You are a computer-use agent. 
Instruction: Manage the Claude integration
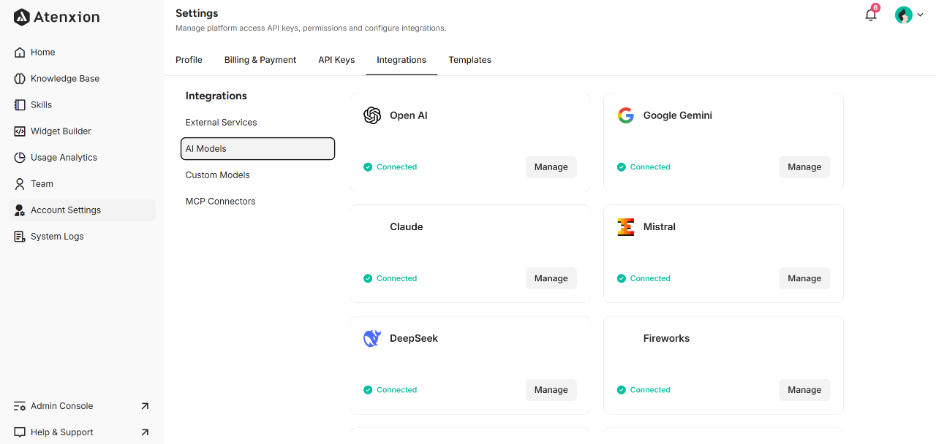click(551, 279)
